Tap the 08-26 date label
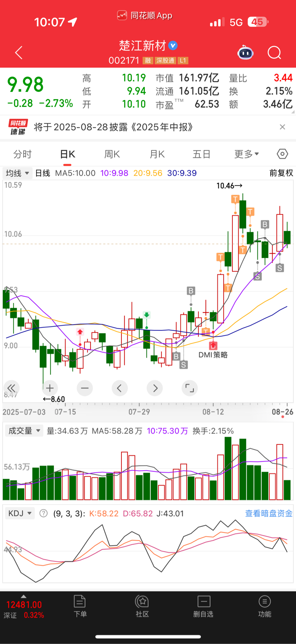 pos(283,412)
